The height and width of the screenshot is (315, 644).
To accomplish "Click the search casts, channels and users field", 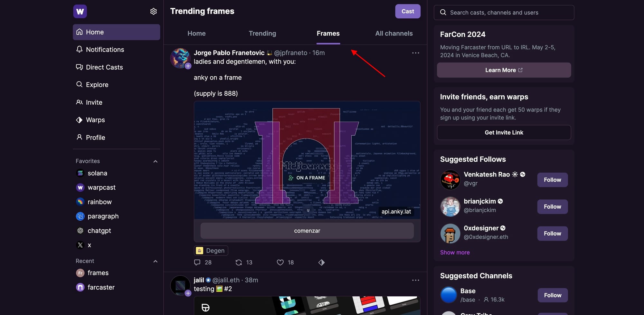I will click(504, 13).
